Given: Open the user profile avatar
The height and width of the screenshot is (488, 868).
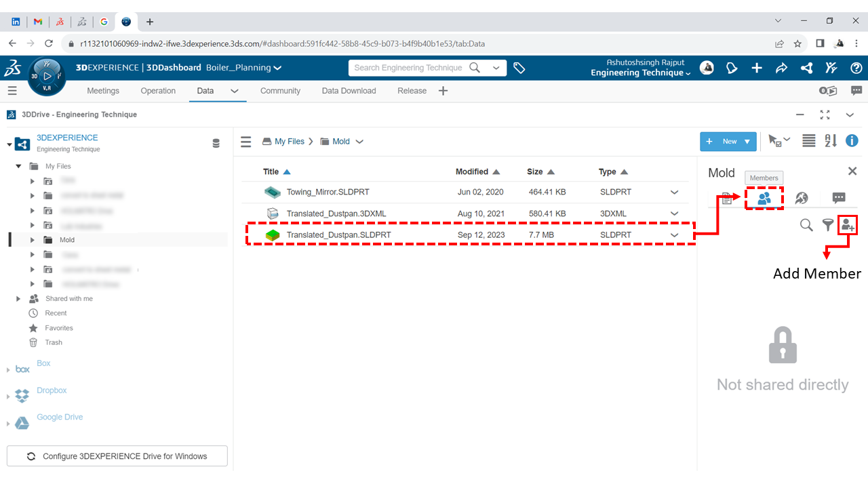Looking at the screenshot, I should click(x=707, y=68).
